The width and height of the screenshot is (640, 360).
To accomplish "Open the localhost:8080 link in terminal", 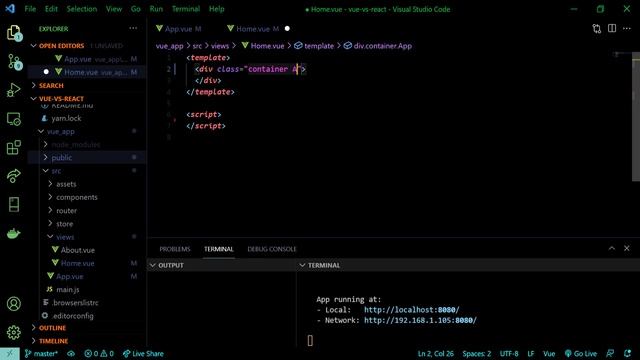I will point(411,310).
